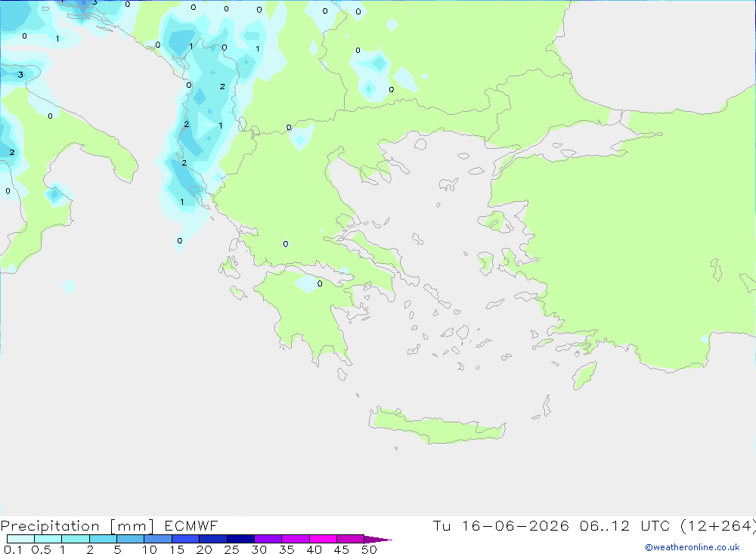This screenshot has width=756, height=554.
Task: Click the dark blue swatch between 25 and 30
Action: (x=240, y=539)
